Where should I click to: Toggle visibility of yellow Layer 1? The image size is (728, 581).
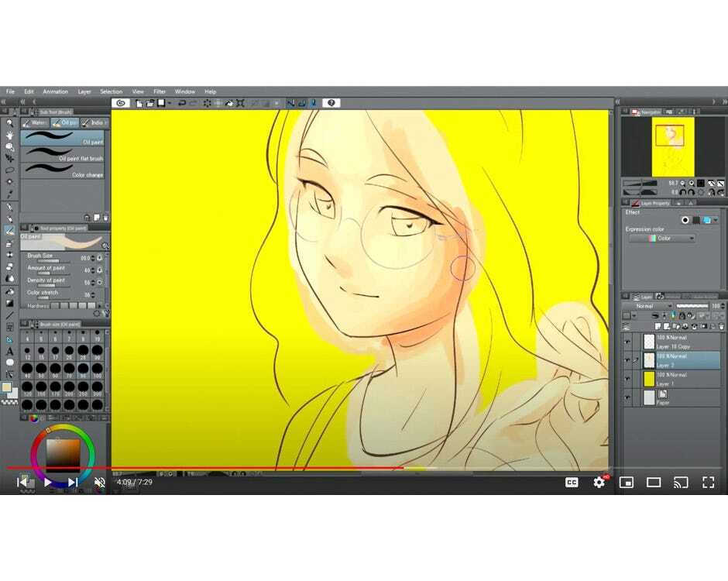tap(627, 379)
